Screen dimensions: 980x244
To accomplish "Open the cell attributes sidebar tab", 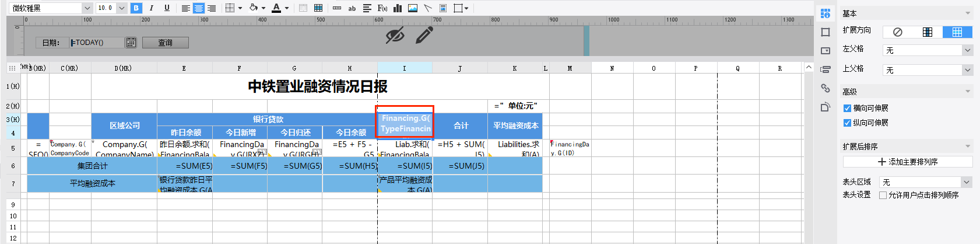I will (x=826, y=13).
